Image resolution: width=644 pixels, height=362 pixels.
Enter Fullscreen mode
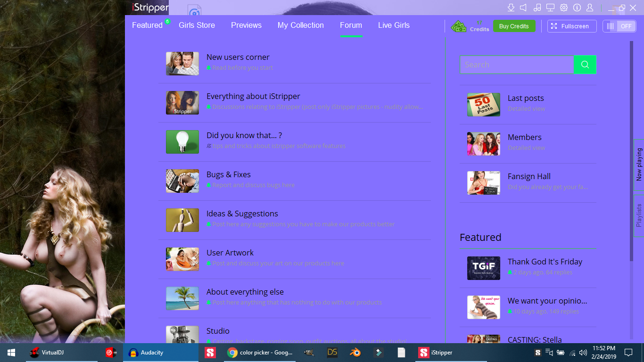coord(571,26)
